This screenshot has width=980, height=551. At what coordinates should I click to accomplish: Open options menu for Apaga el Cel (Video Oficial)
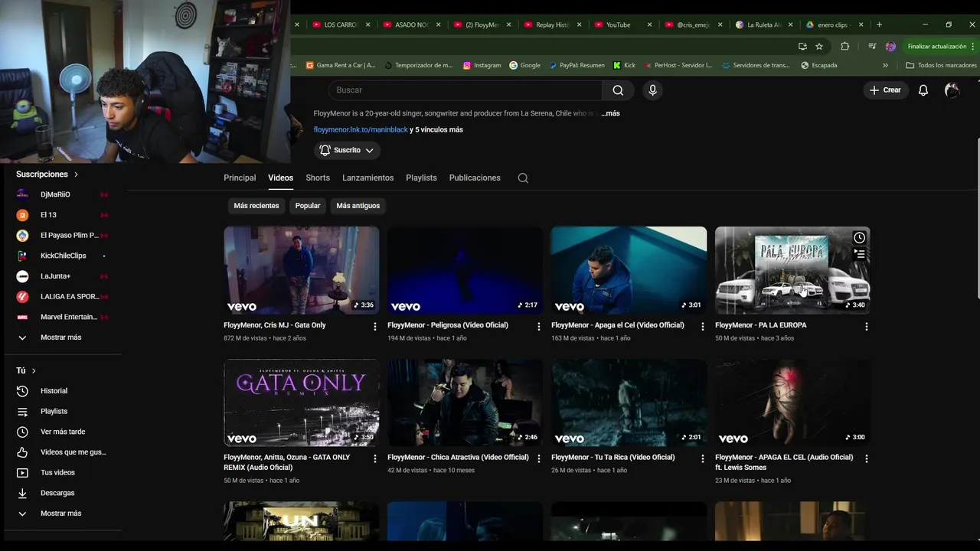pyautogui.click(x=702, y=327)
